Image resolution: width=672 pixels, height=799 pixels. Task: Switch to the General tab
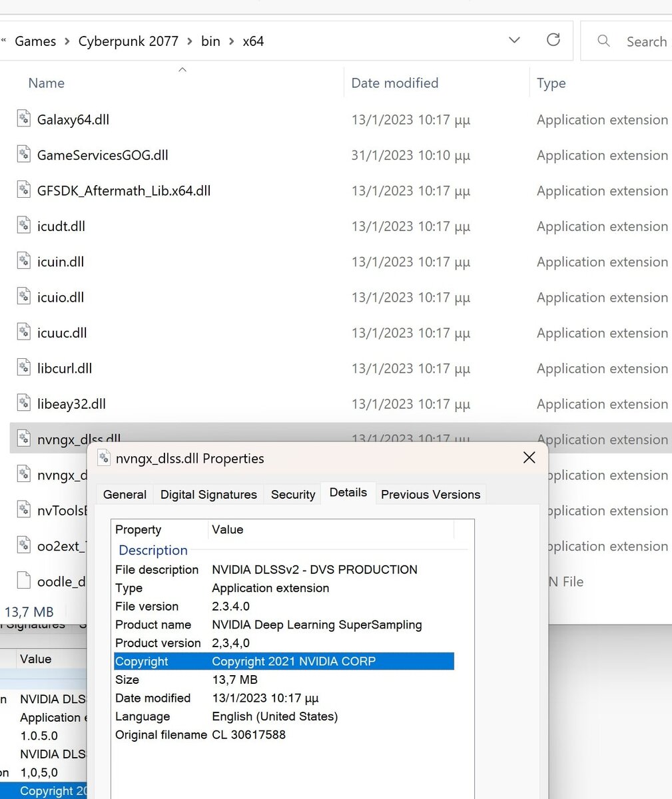pyautogui.click(x=125, y=495)
